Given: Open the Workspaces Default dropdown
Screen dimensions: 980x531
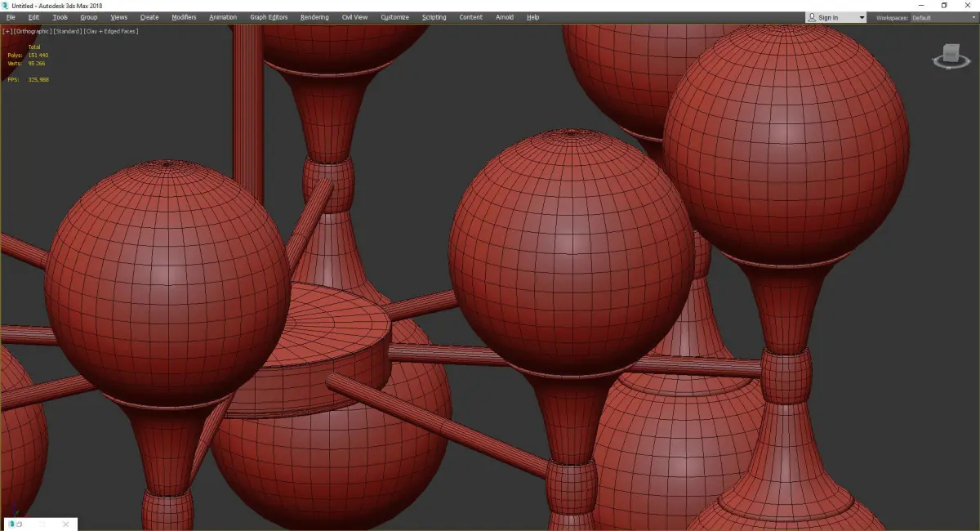Looking at the screenshot, I should 943,17.
